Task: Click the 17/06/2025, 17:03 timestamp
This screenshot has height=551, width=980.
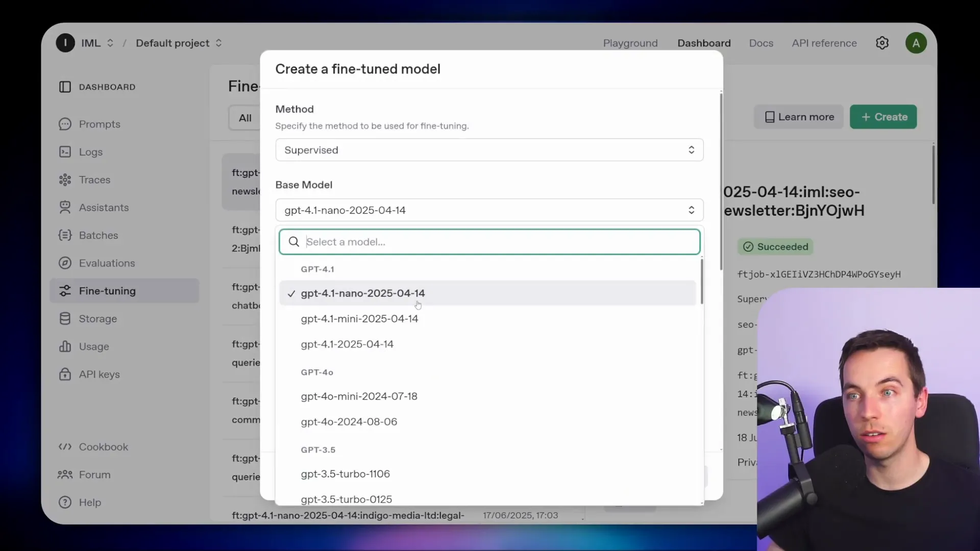Action: pos(520,515)
